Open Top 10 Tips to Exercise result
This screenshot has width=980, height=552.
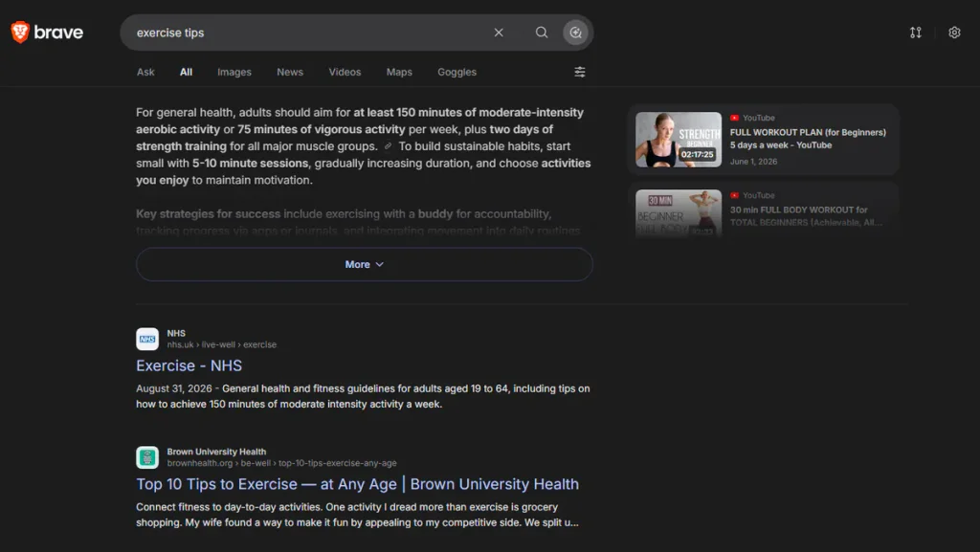coord(358,484)
